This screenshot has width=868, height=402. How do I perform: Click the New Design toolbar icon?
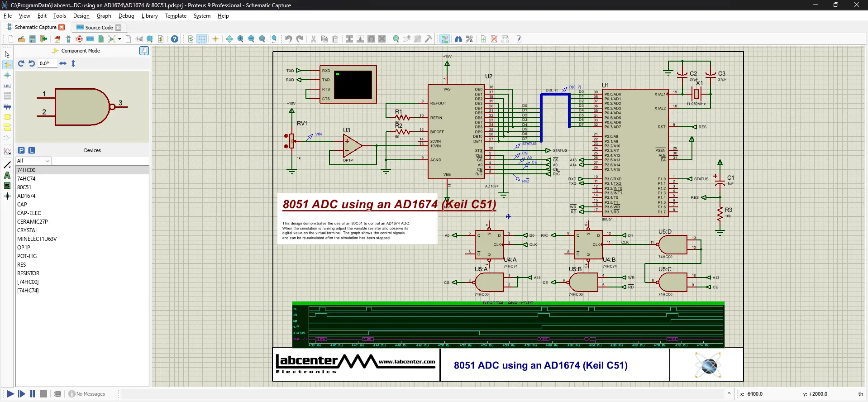point(10,39)
